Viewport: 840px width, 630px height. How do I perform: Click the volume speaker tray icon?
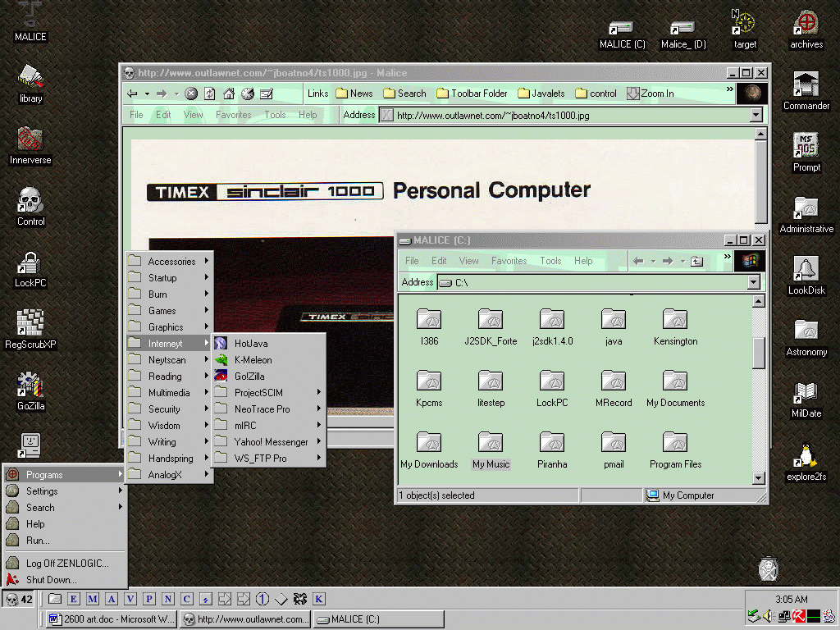click(x=768, y=616)
